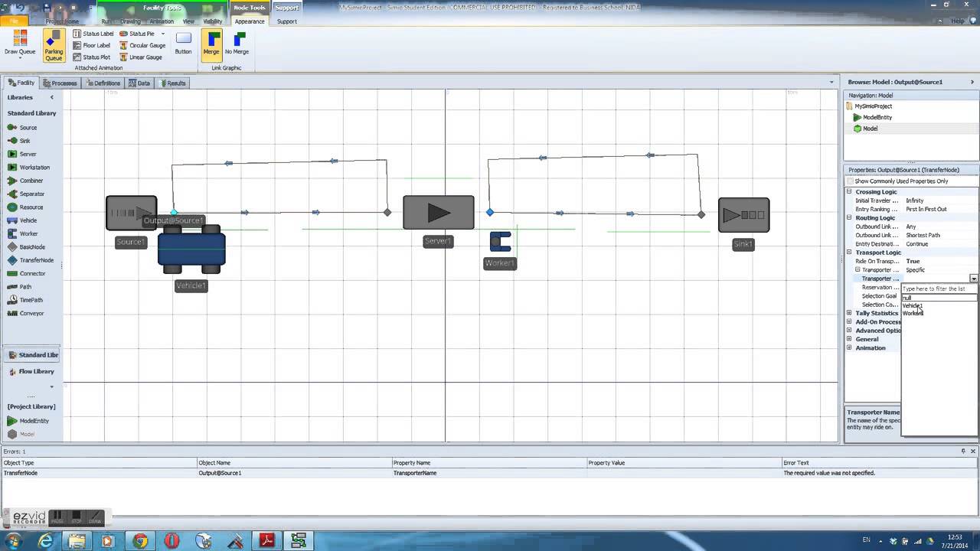Image resolution: width=980 pixels, height=551 pixels.
Task: Pick BasicNode from the Standard Library
Action: (26, 247)
